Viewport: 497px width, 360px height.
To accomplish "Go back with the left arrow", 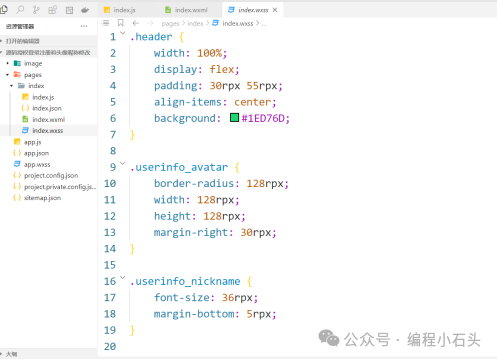I will click(136, 23).
